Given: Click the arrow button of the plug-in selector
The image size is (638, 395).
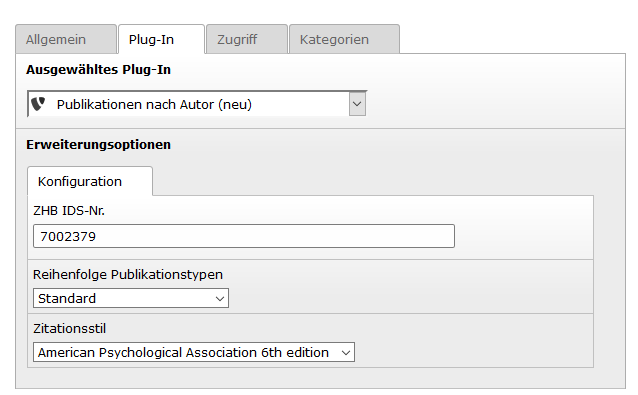Looking at the screenshot, I should coord(357,104).
